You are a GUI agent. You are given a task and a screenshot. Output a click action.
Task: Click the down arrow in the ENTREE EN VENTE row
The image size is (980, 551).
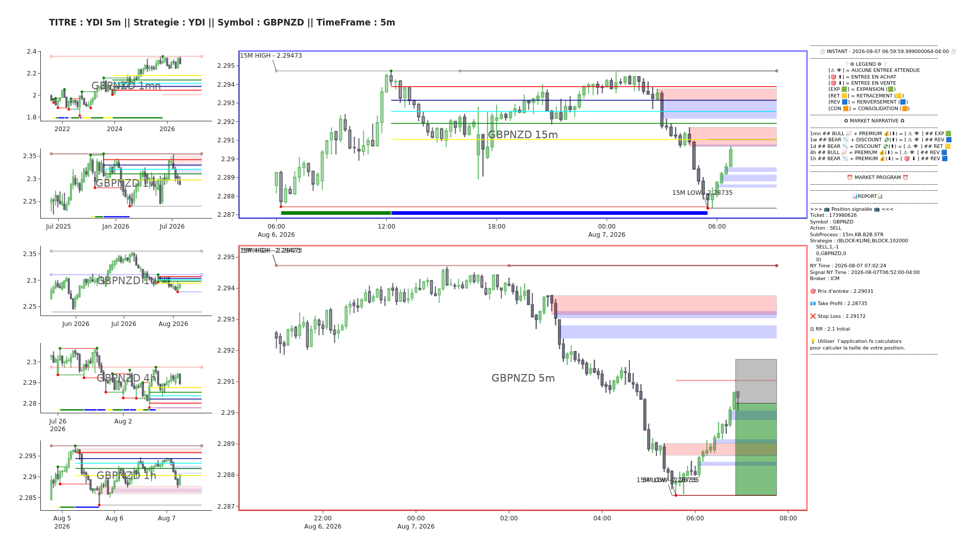point(840,83)
